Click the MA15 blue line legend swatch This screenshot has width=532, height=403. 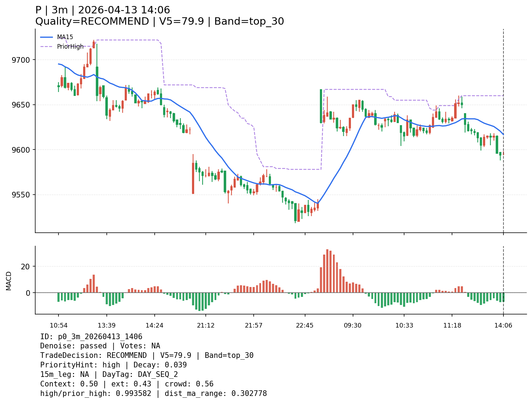click(x=46, y=37)
